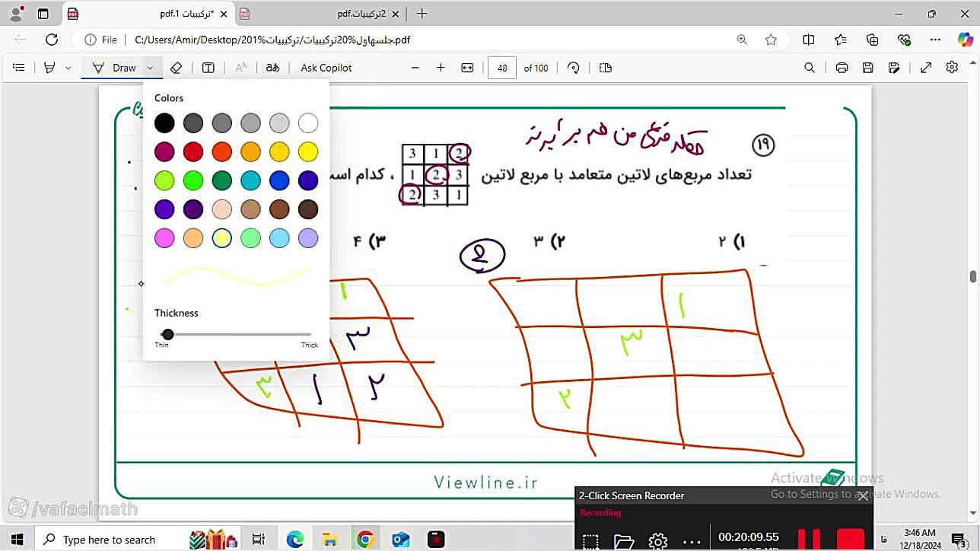Image resolution: width=980 pixels, height=551 pixels.
Task: Select the darkest brown color swatch
Action: tap(308, 209)
